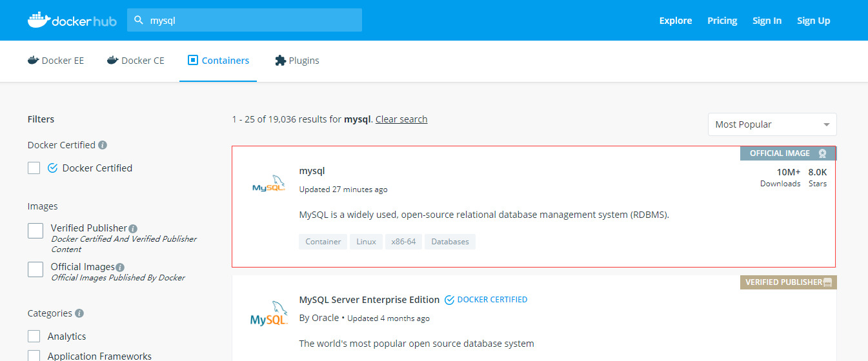Click the OFFICIAL IMAGE banner label
868x361 pixels.
click(780, 153)
